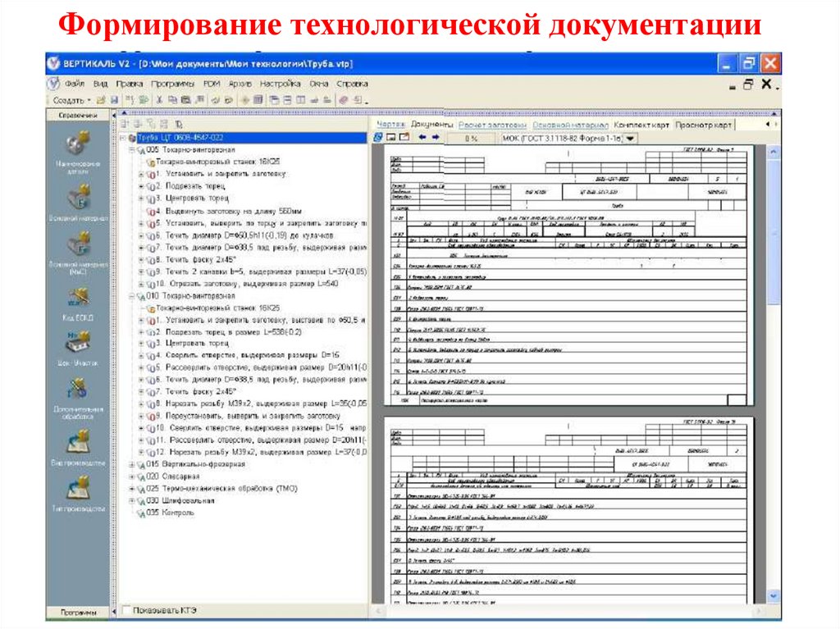Open the Настройка menu
This screenshot has width=840, height=629.
281,84
